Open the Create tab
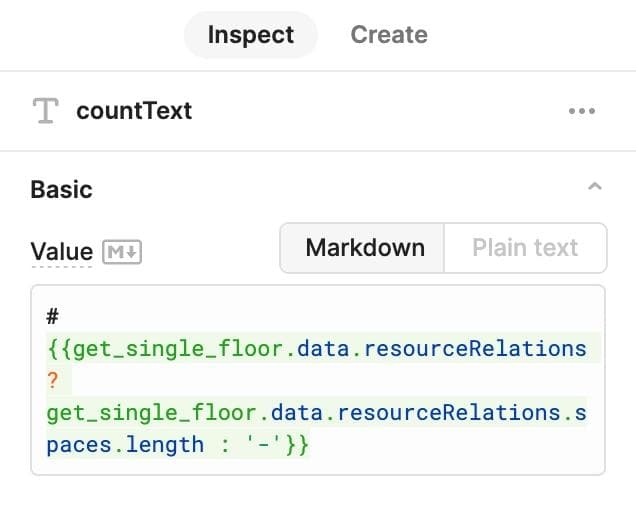Screen dimensions: 636x508 pos(389,35)
